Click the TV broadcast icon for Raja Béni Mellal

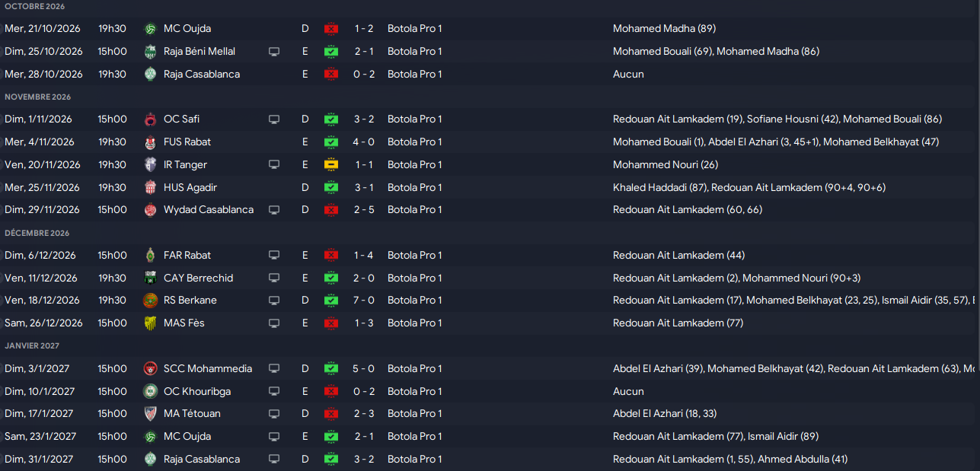[274, 52]
